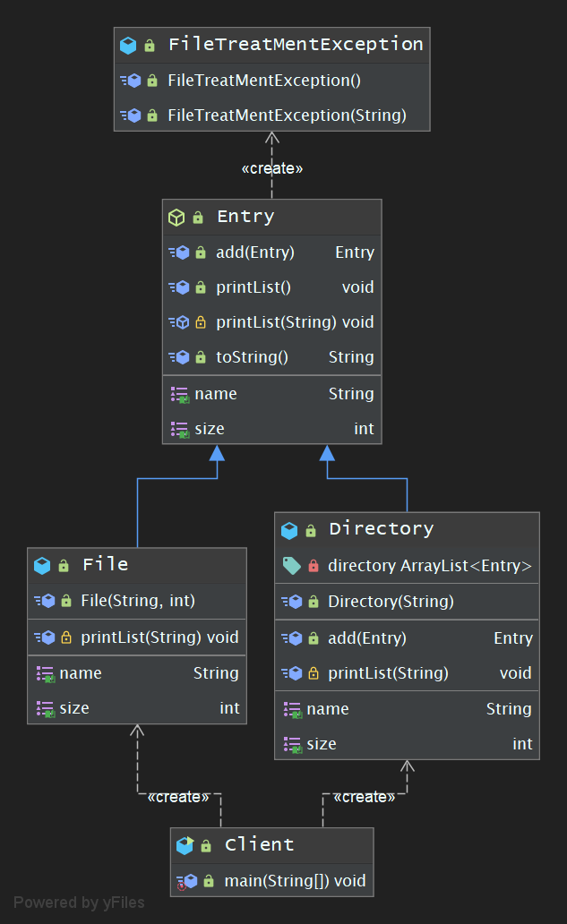Click the «create» label above Entry
This screenshot has height=924, width=567.
pos(272,168)
